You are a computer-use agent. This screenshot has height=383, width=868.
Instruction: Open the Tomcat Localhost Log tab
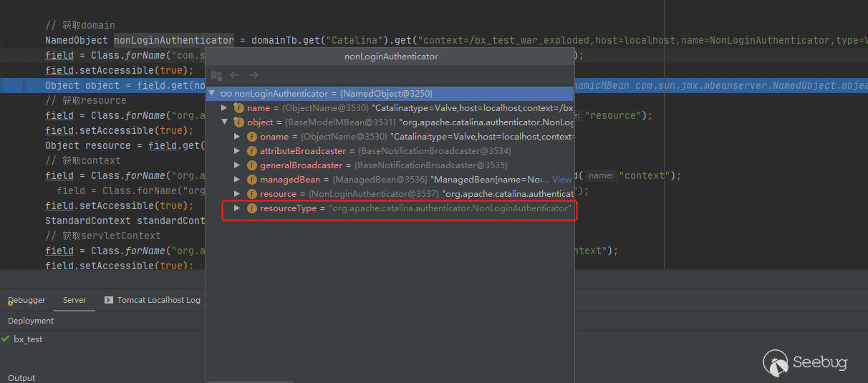(x=158, y=301)
